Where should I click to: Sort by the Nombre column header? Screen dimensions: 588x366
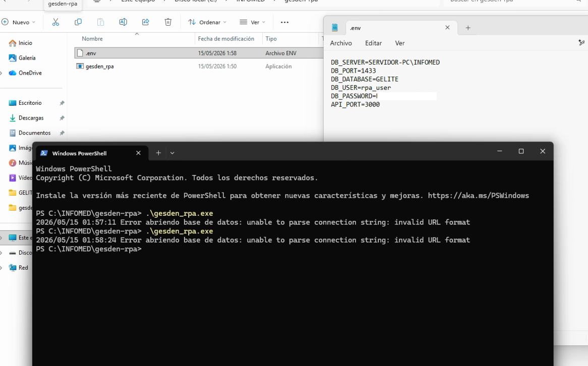click(92, 39)
